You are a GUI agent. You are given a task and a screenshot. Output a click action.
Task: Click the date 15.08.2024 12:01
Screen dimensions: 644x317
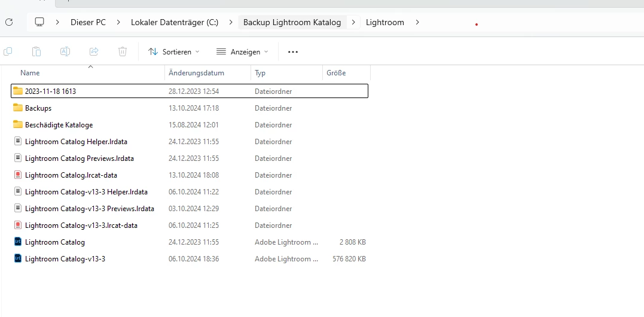194,125
